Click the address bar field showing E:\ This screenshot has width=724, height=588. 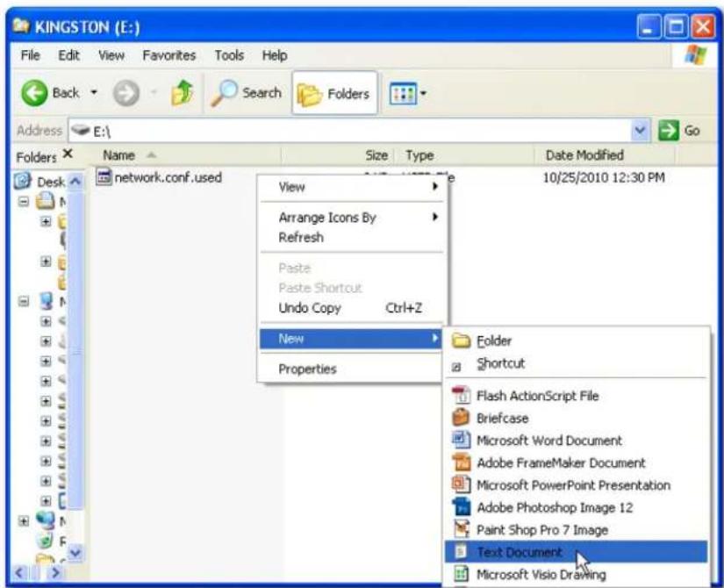351,131
